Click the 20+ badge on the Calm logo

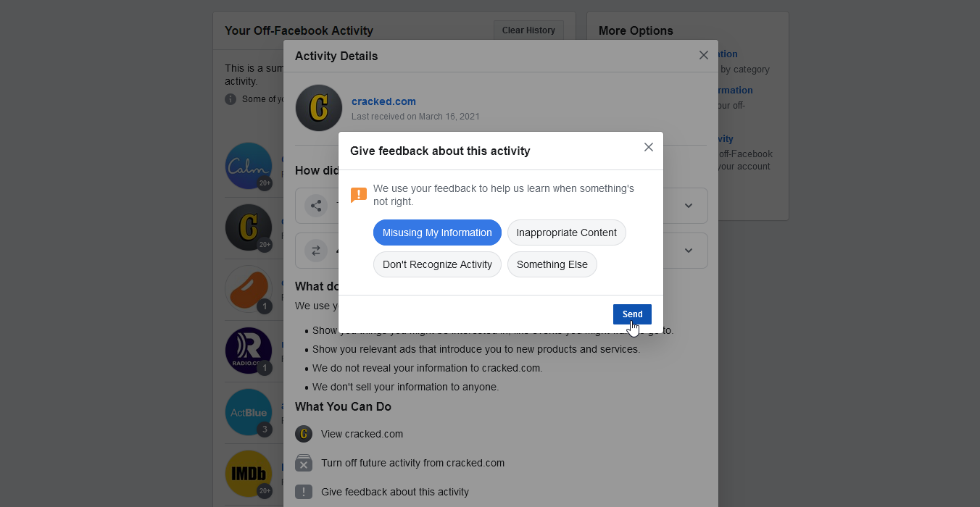pyautogui.click(x=265, y=183)
